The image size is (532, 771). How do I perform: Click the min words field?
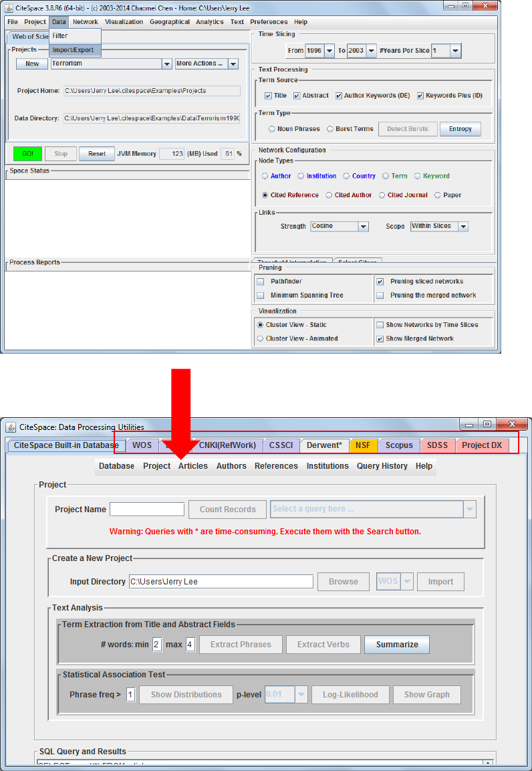(x=156, y=645)
